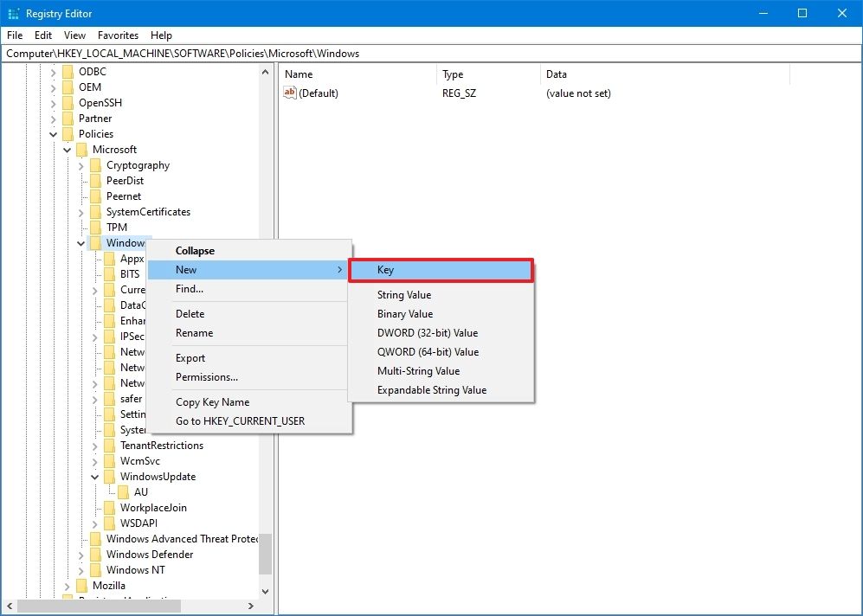
Task: Click "Permissions..." in the context menu
Action: (x=207, y=376)
